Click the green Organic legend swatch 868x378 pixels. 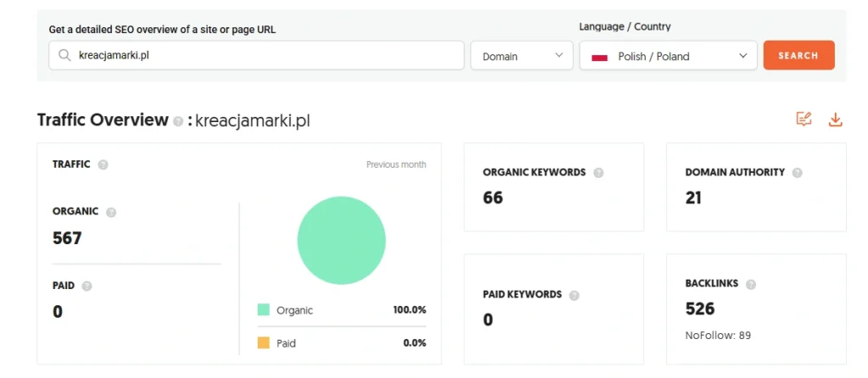pos(264,310)
